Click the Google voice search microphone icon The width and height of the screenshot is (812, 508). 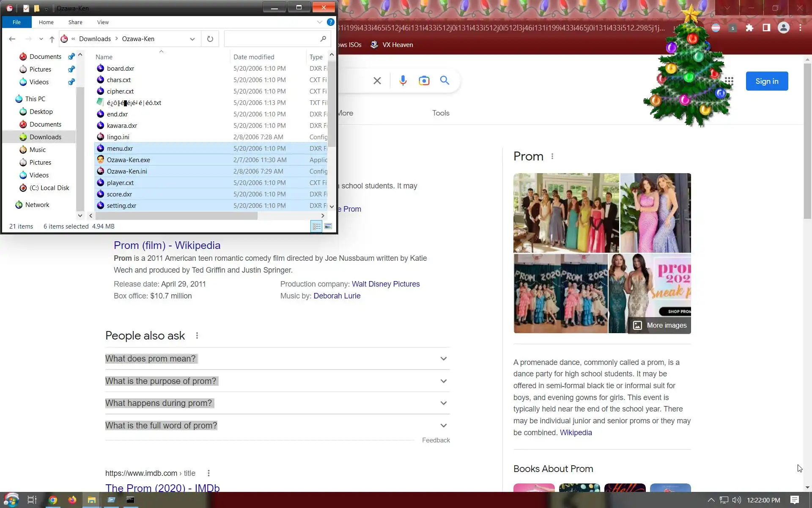point(403,80)
